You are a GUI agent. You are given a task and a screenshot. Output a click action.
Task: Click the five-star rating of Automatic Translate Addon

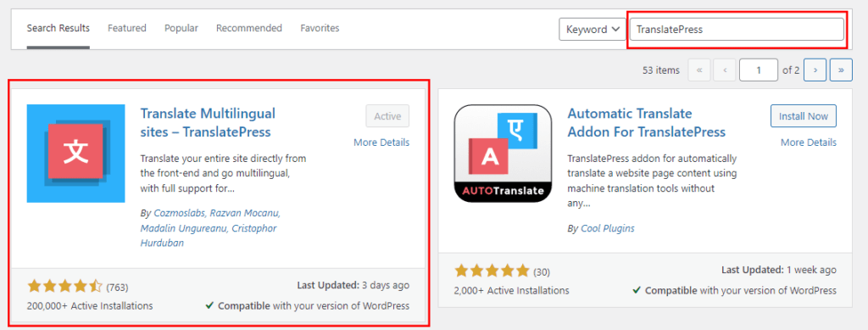(x=492, y=271)
